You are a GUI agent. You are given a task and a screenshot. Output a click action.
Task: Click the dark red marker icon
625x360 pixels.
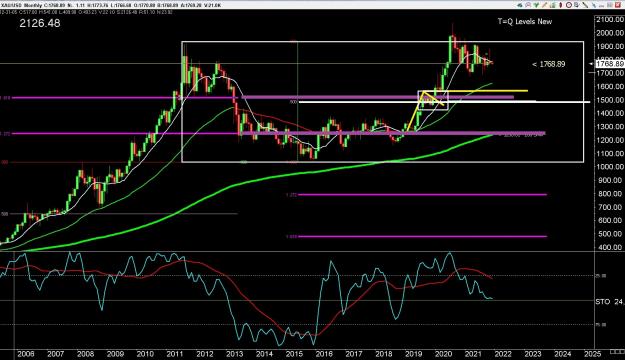pyautogui.click(x=561, y=5)
